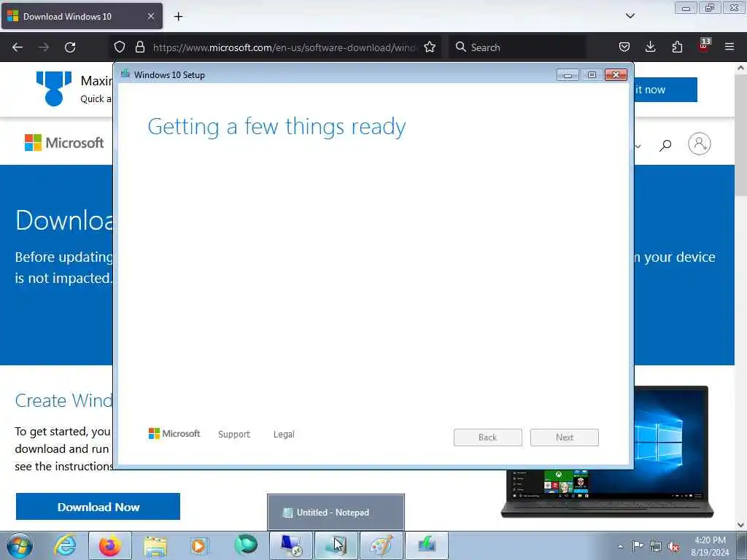747x560 pixels.
Task: Click the remote desktop taskbar icon
Action: (x=291, y=545)
